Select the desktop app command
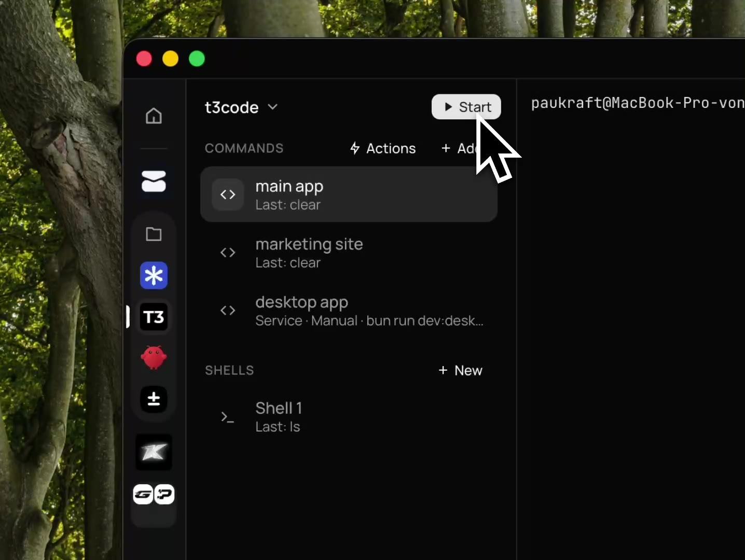Viewport: 745px width, 560px height. pos(349,311)
